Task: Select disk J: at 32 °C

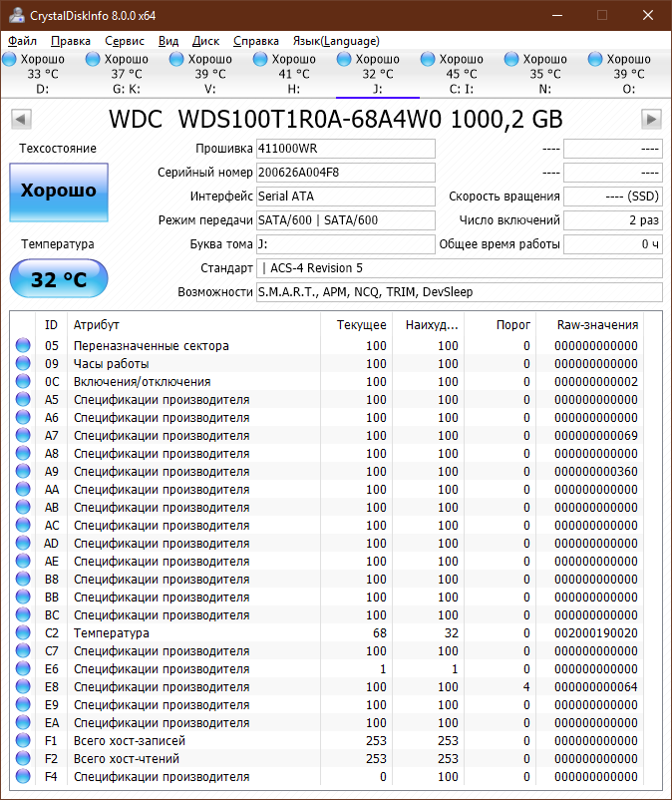Action: click(x=377, y=74)
